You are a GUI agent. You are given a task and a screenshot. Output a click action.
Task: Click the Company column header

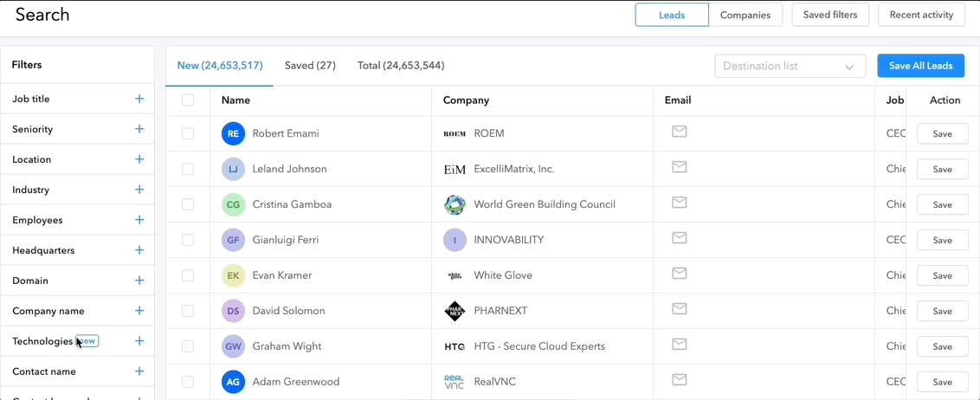tap(466, 100)
